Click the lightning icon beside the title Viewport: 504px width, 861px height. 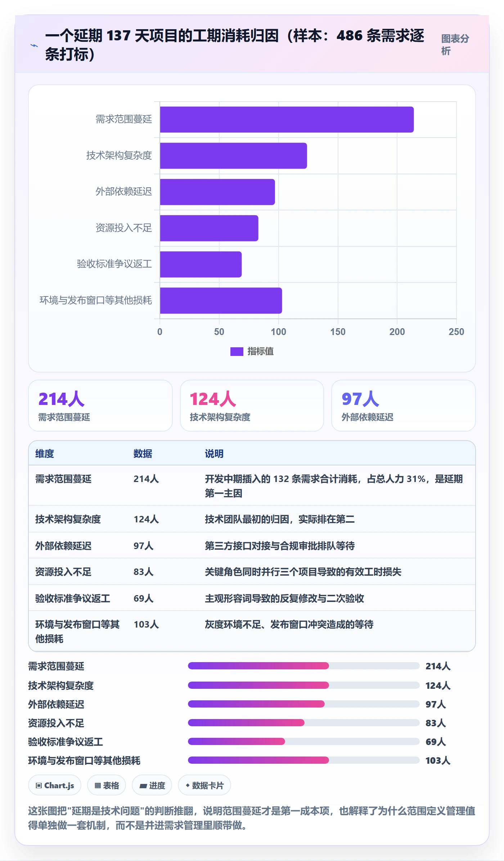(x=34, y=45)
